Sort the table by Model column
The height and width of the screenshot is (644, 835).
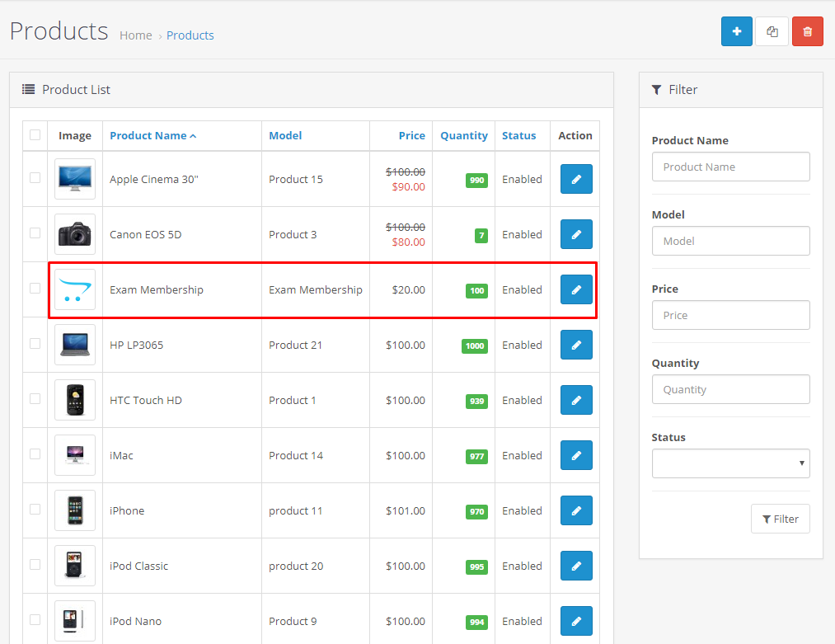pos(285,136)
